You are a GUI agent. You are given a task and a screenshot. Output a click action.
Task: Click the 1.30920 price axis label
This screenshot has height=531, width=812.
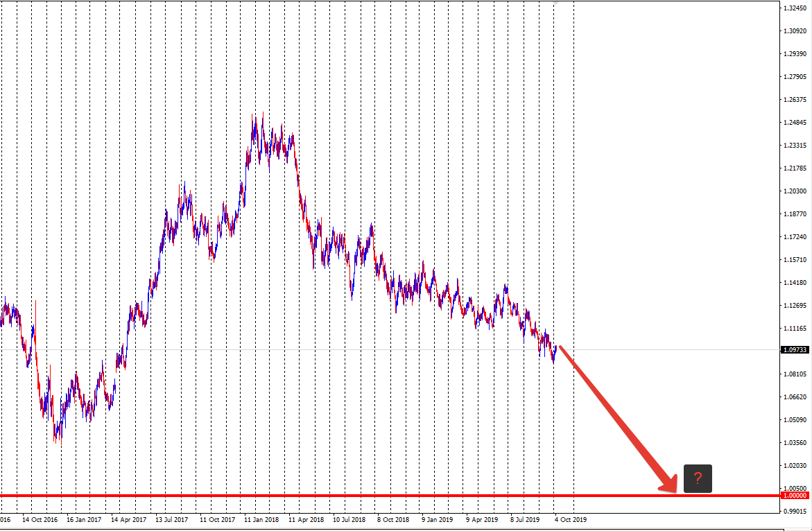[x=795, y=31]
